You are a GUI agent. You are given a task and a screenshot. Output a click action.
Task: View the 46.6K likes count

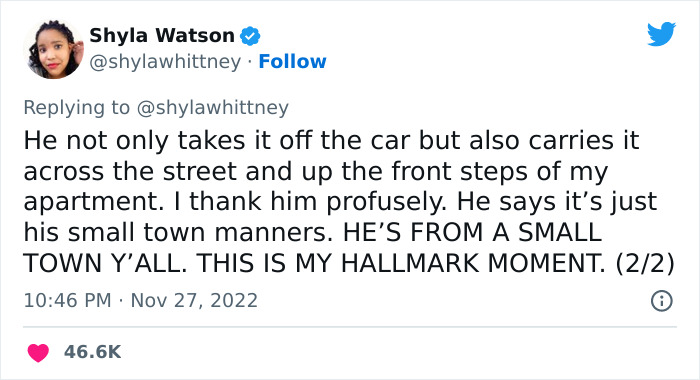[92, 352]
